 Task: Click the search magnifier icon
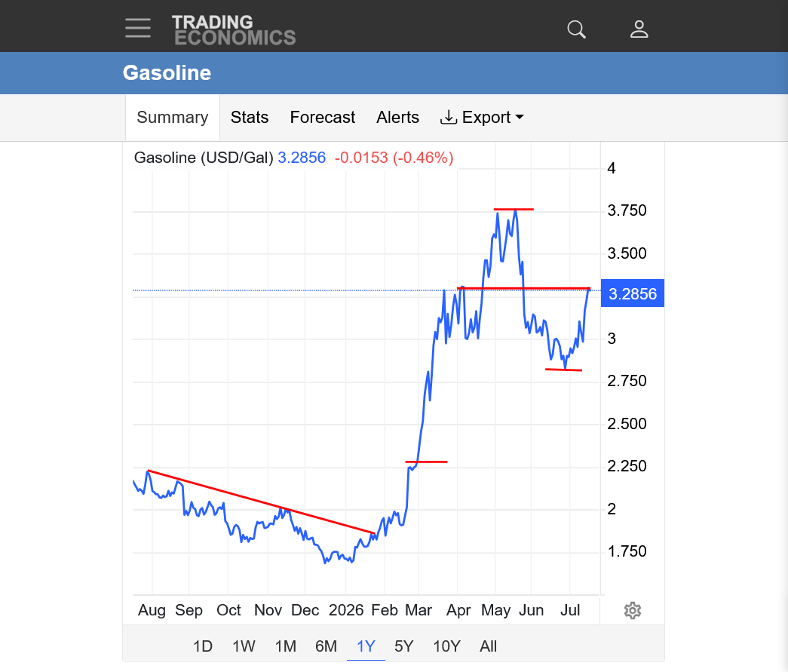click(576, 29)
